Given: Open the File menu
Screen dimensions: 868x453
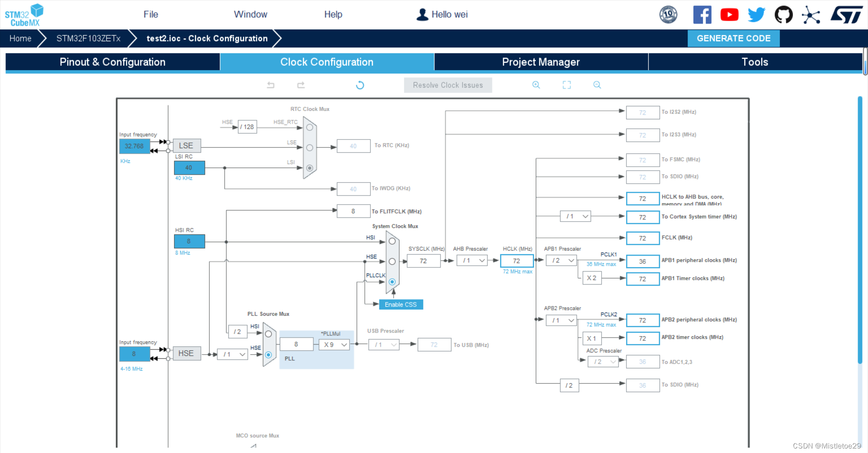Looking at the screenshot, I should coord(151,14).
